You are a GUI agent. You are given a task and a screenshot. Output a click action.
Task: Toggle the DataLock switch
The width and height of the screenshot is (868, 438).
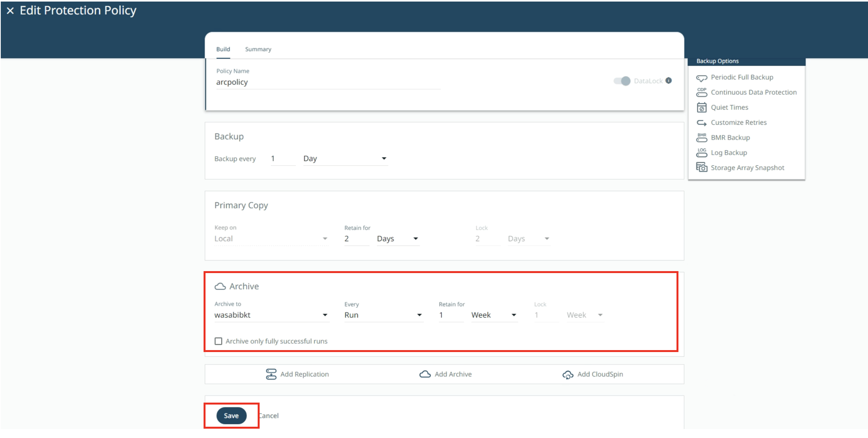(x=622, y=81)
